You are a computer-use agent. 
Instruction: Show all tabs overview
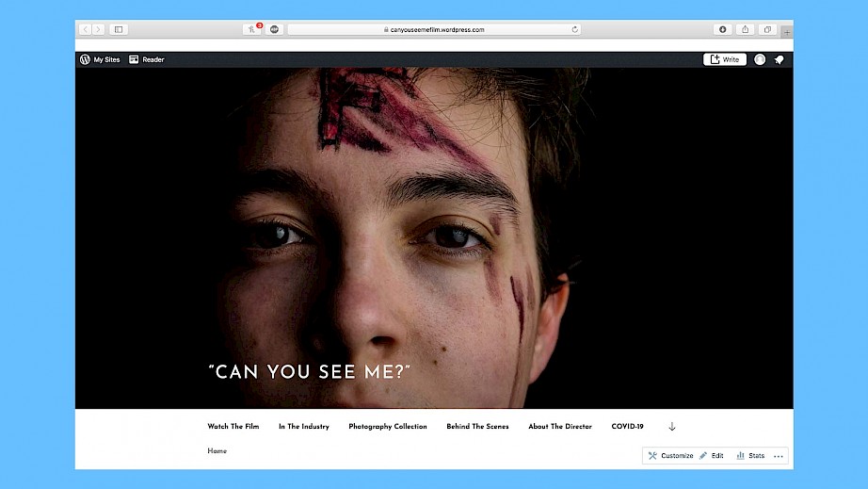766,29
